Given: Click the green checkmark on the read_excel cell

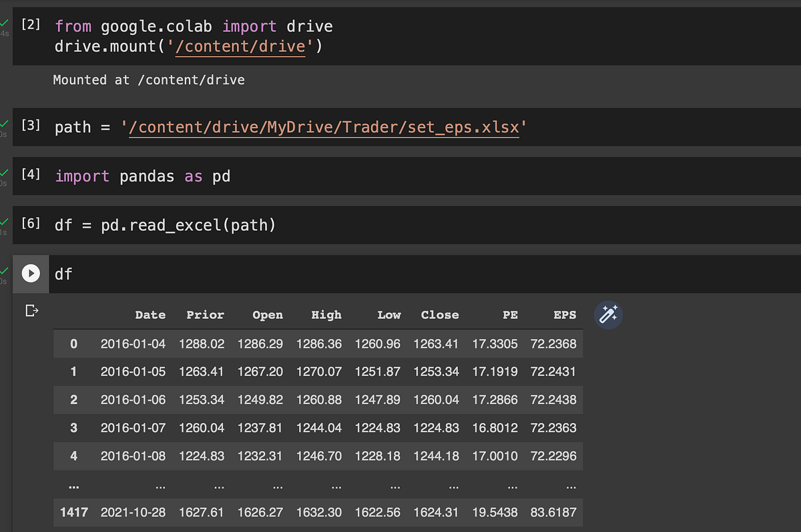Looking at the screenshot, I should [x=5, y=221].
